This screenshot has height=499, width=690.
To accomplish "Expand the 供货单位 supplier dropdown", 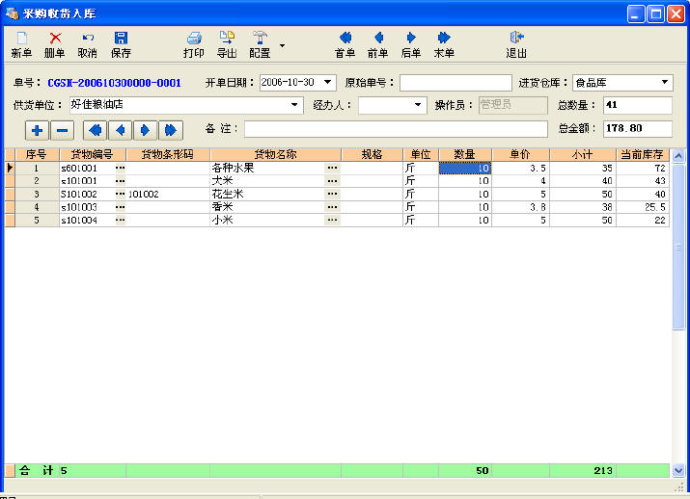I will (294, 105).
